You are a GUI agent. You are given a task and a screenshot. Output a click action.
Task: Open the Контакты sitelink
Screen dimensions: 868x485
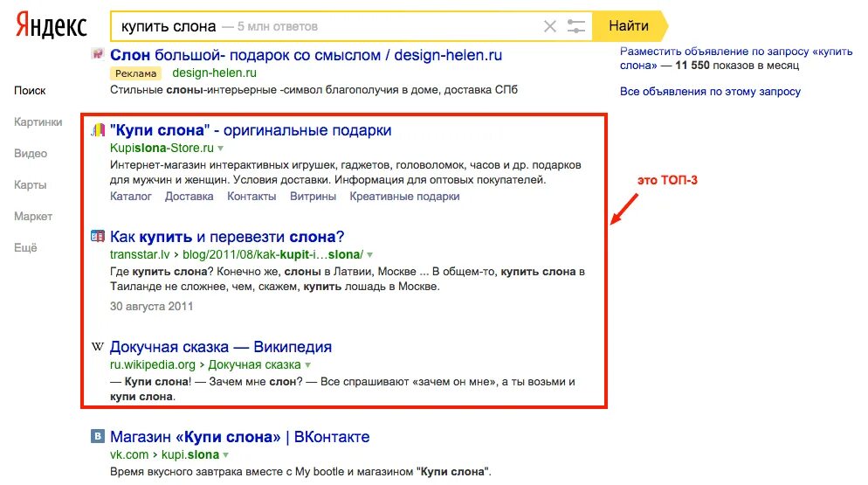[x=251, y=197]
